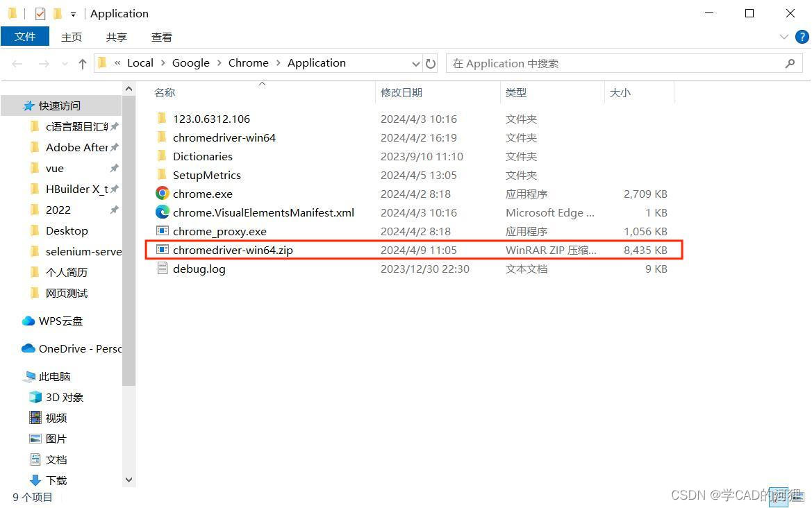Viewport: 812px width, 508px height.
Task: Click the Chrome breadcrumb in the address path
Action: pos(248,62)
